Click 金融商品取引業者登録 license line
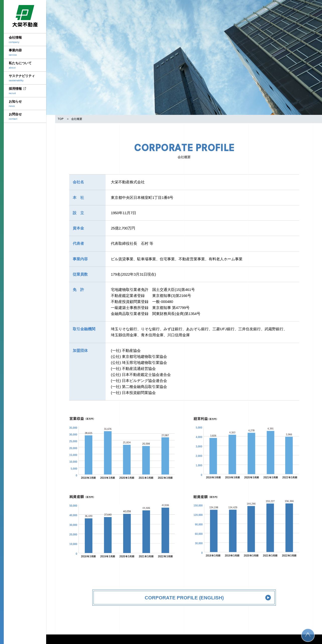 [x=155, y=314]
